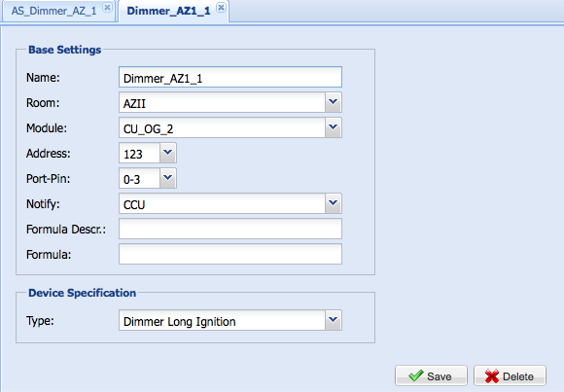Click the green checkmark icon on Save

pos(416,375)
